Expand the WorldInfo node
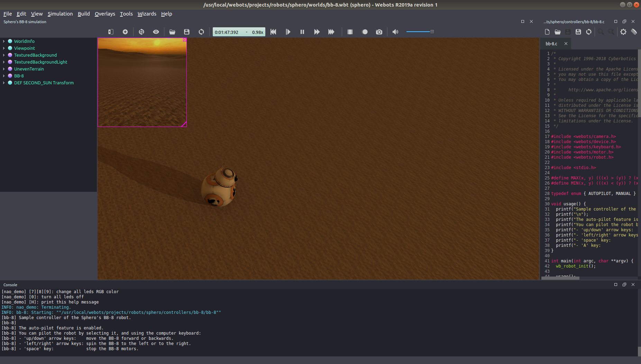Viewport: 641px width, 364px height. tap(3, 41)
